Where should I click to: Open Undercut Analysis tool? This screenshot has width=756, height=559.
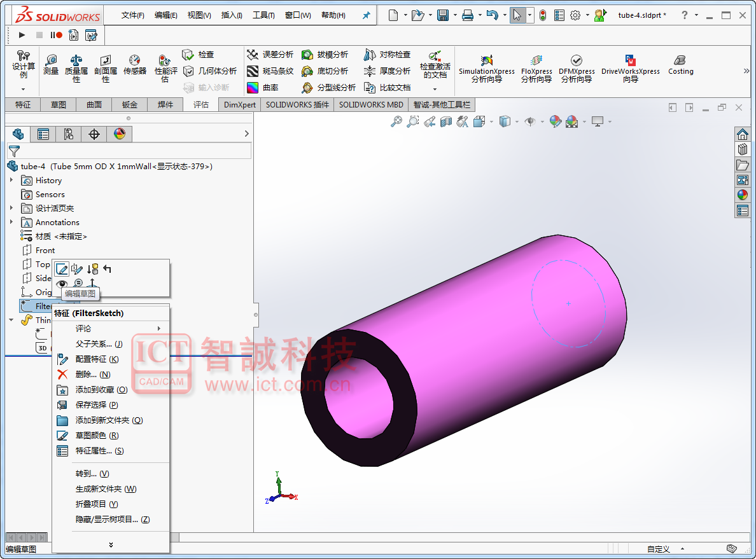point(325,71)
